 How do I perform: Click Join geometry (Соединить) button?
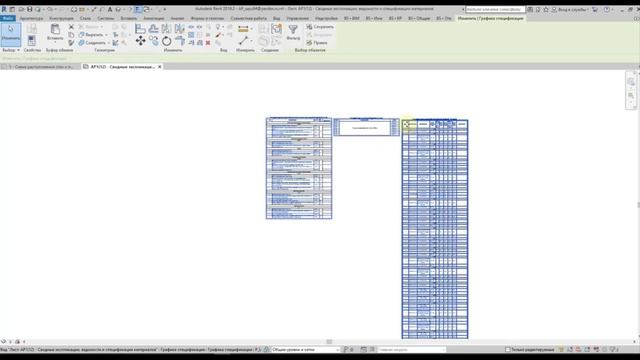pyautogui.click(x=92, y=42)
